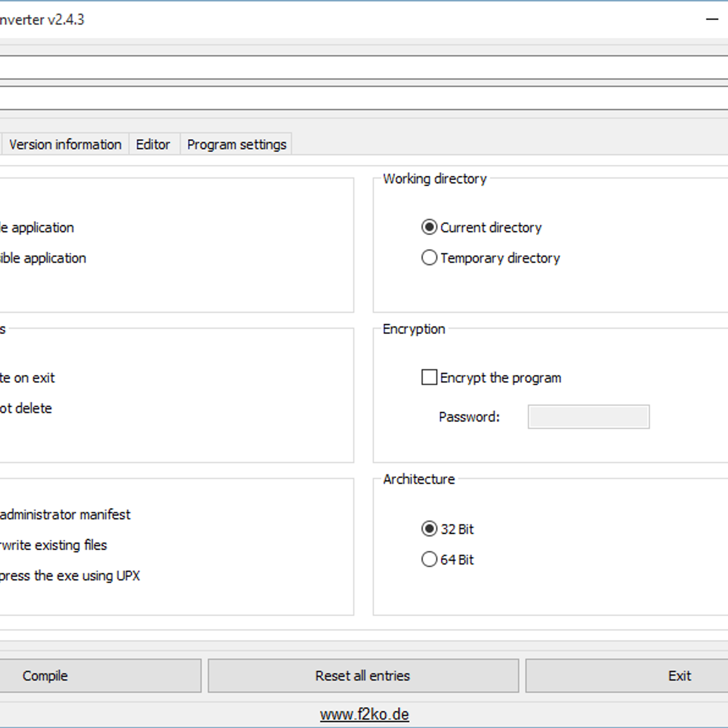Viewport: 728px width, 728px height.
Task: Open the www.f2ko.de link
Action: point(364,714)
